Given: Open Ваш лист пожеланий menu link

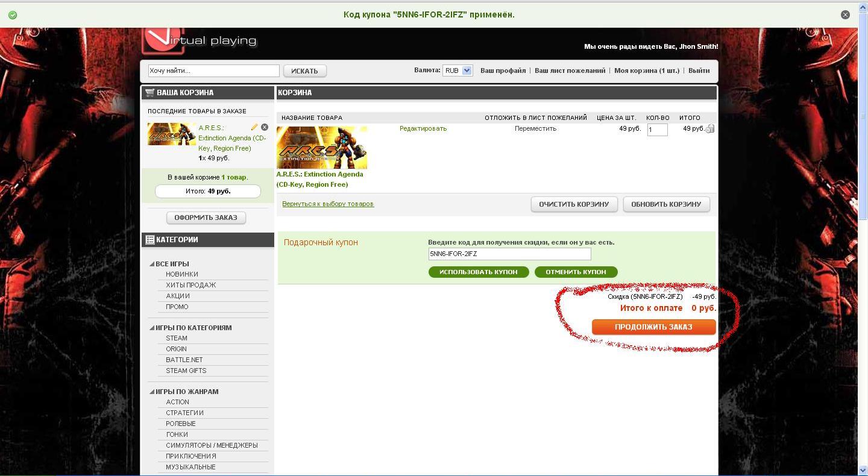Looking at the screenshot, I should (x=570, y=70).
